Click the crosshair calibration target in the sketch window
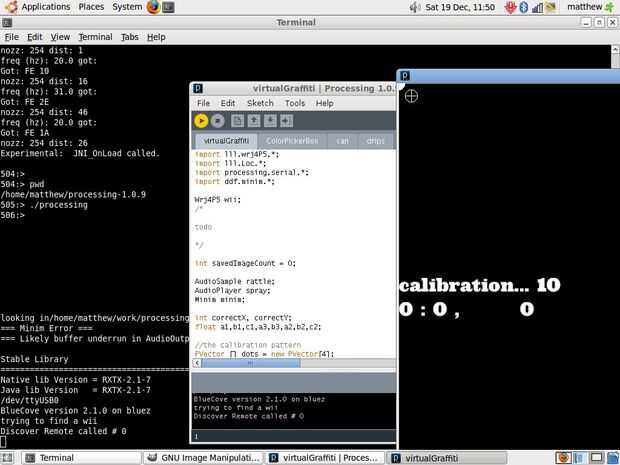Image resolution: width=620 pixels, height=465 pixels. (x=411, y=96)
